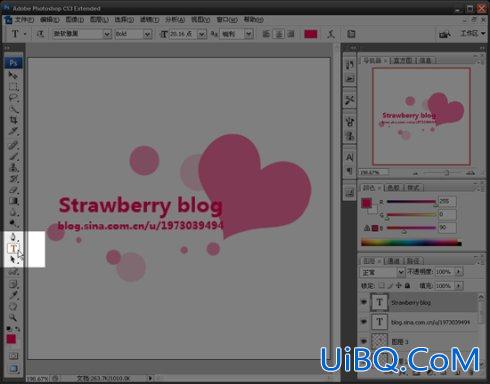Image resolution: width=490 pixels, height=384 pixels.
Task: Open the collapsed Character panel icon
Action: pos(349,157)
